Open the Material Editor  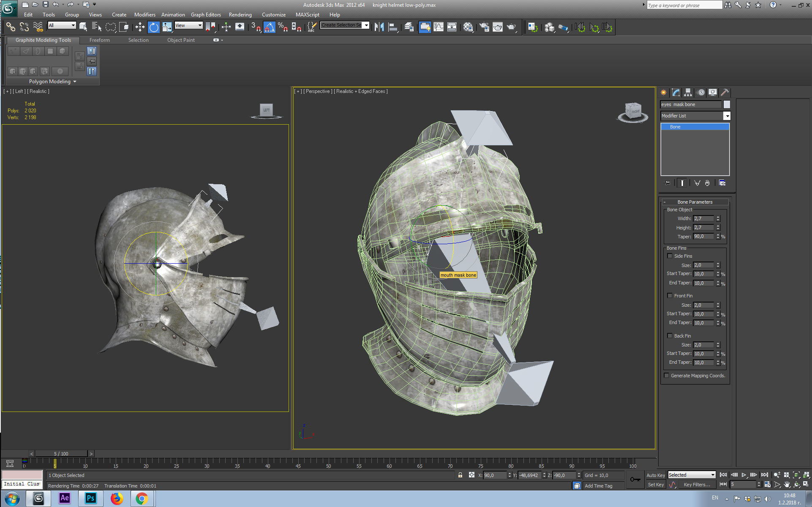pos(468,27)
